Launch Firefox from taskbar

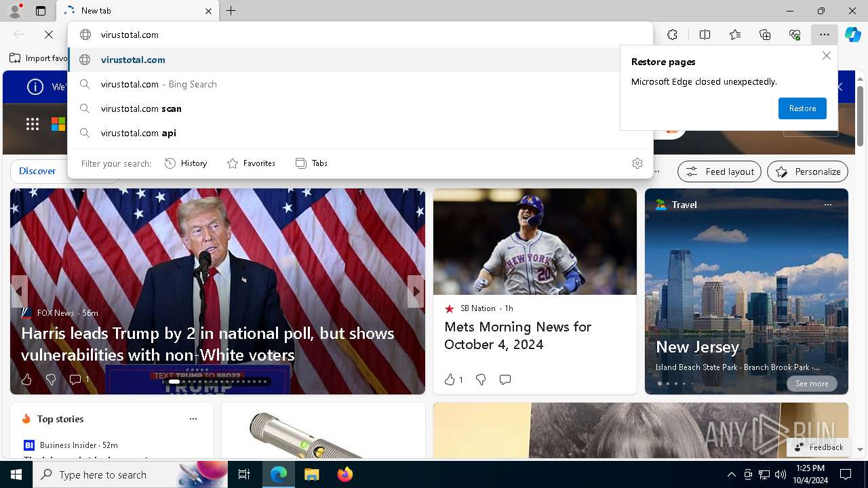click(345, 474)
